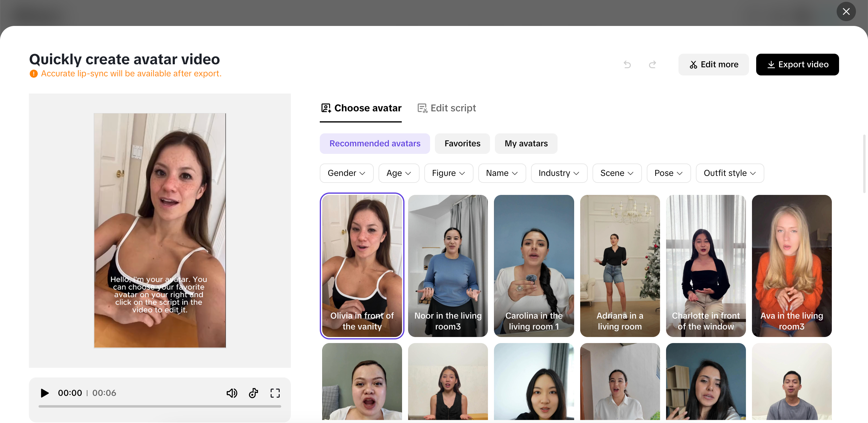Select the Noor in the living room3 avatar
868x423 pixels.
[x=448, y=266]
